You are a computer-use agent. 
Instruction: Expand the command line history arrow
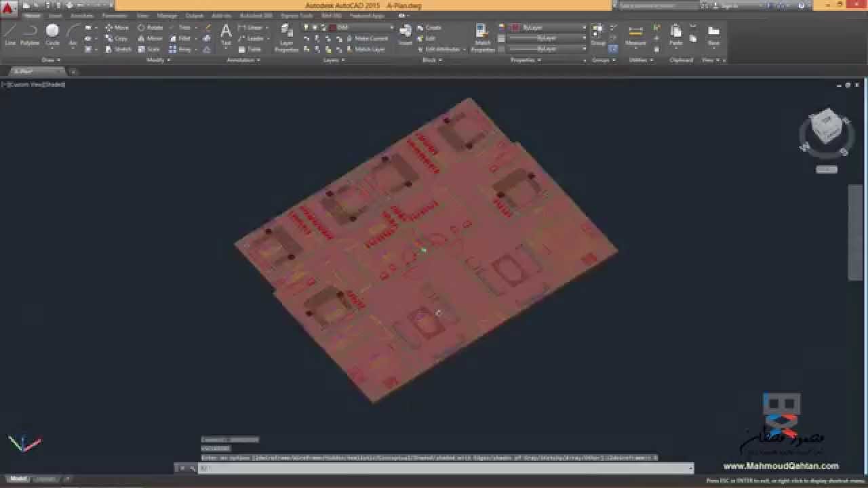pos(691,468)
